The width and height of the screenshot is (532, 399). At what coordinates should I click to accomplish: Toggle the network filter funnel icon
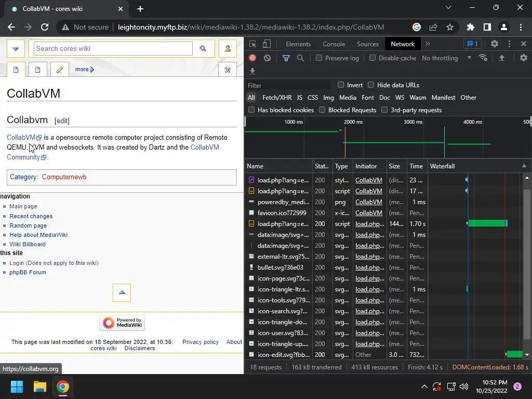[x=286, y=58]
